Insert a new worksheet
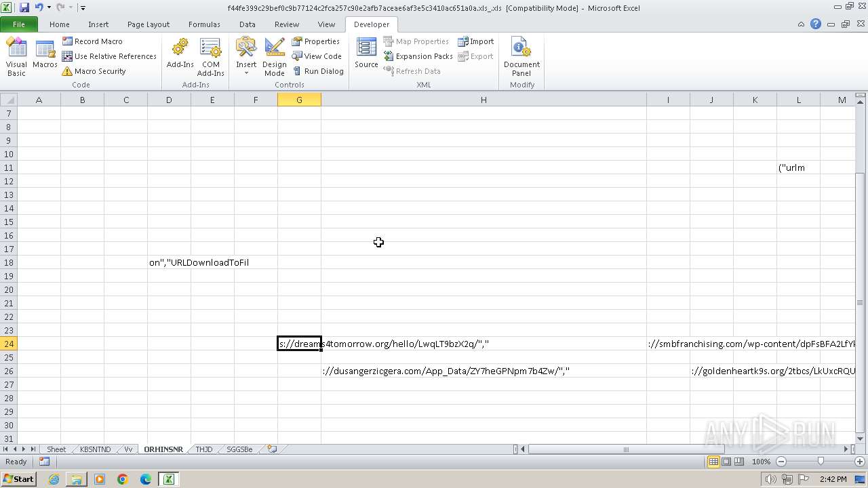 coord(272,449)
